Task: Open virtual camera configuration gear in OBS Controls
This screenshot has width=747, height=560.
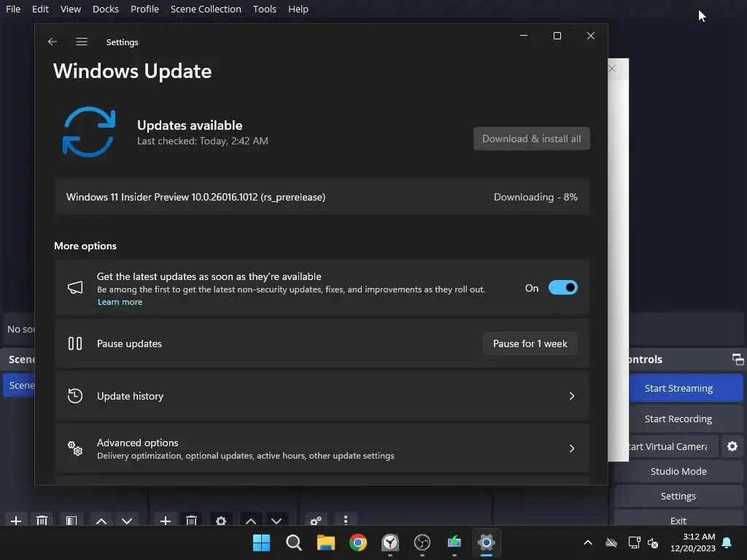Action: pos(732,446)
